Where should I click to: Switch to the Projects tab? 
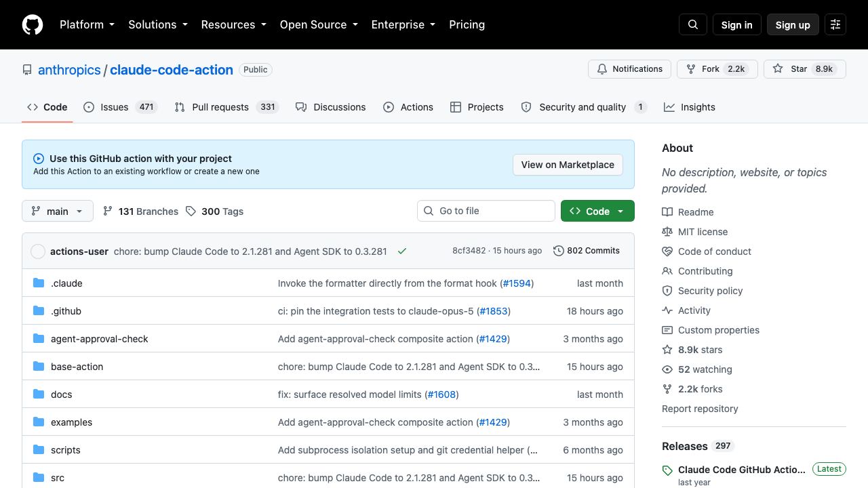(x=477, y=107)
